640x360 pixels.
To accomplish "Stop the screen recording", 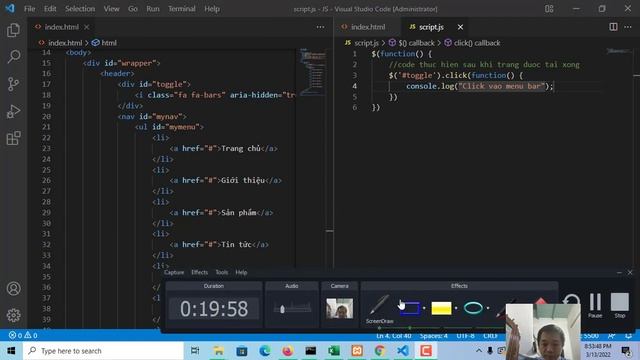I will pyautogui.click(x=620, y=305).
